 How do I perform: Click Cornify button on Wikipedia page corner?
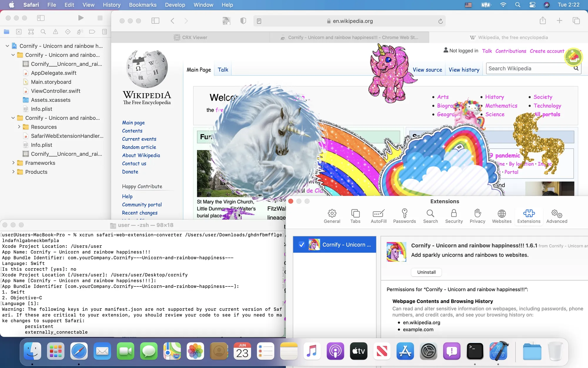(573, 57)
